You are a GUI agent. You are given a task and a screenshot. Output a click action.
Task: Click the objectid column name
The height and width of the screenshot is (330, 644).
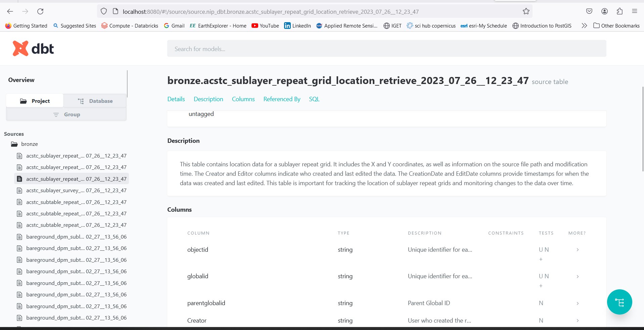point(198,250)
